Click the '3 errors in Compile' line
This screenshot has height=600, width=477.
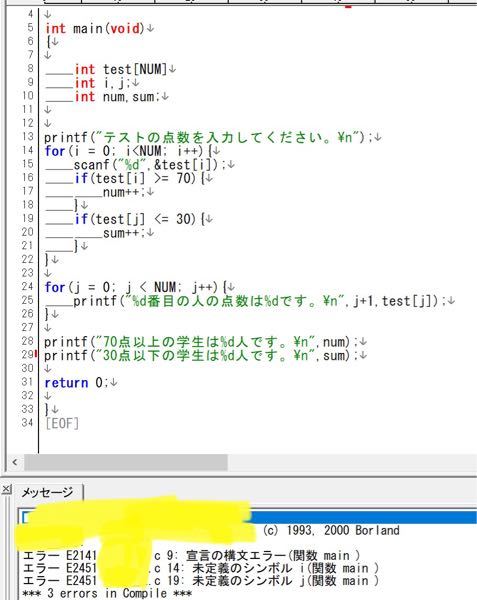tap(107, 593)
